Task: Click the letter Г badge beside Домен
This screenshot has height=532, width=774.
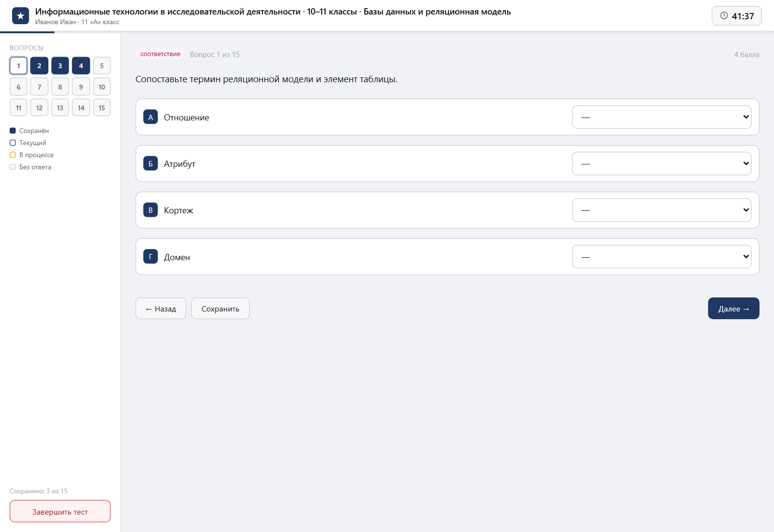Action: click(150, 257)
